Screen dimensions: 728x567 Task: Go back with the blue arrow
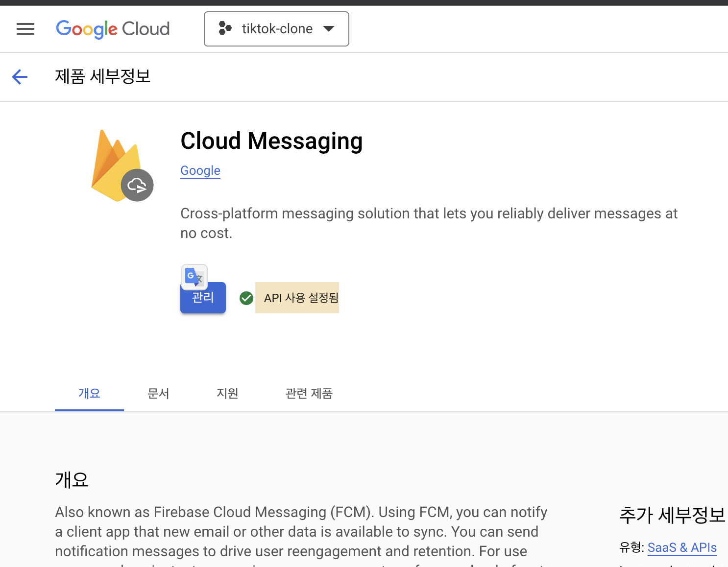click(20, 77)
